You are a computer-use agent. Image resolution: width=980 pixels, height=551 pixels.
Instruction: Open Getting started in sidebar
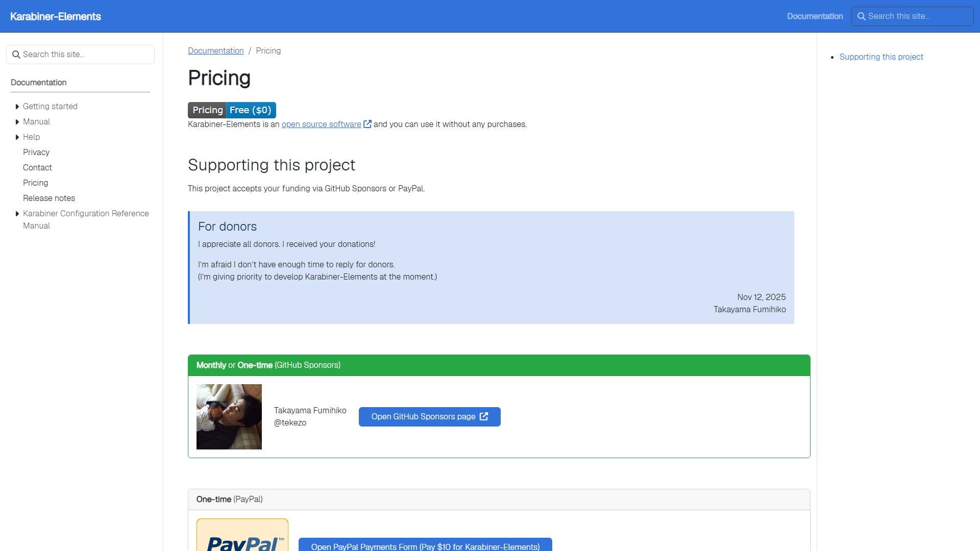50,106
